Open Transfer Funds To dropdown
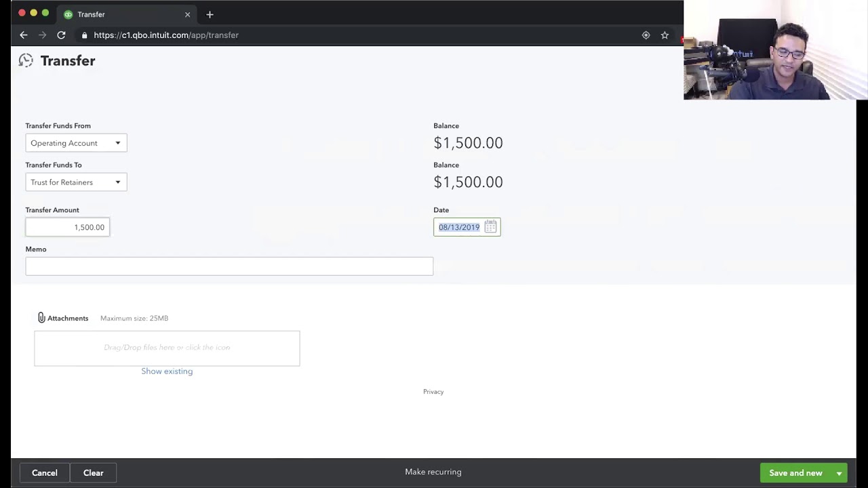Viewport: 868px width, 488px height. coord(76,182)
